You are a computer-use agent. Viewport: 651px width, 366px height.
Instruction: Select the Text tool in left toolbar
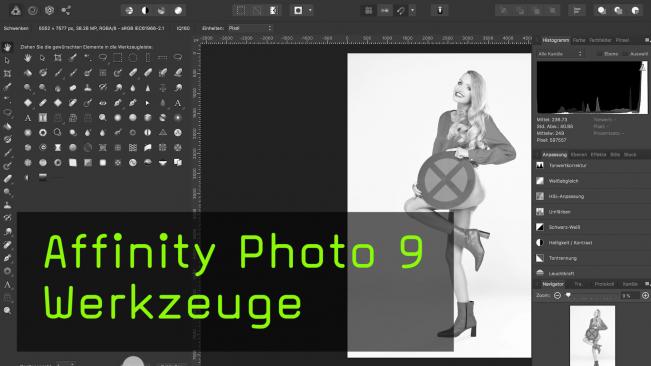coord(7,285)
